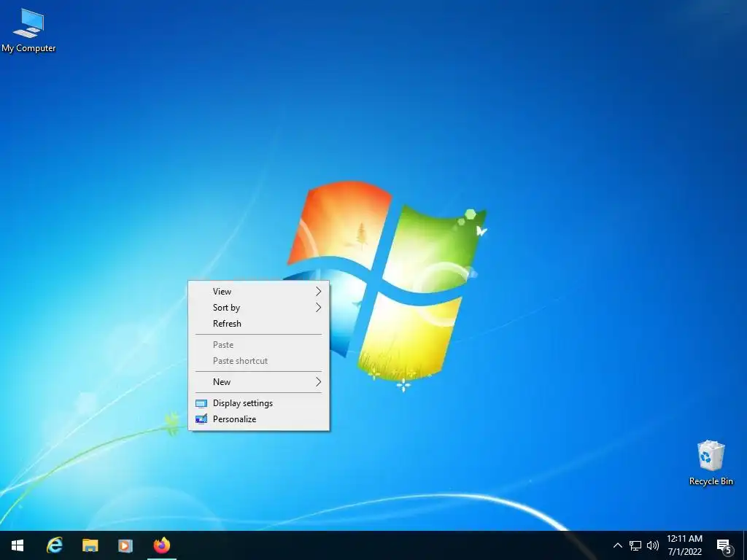Open the Windows Start button
Image resolution: width=747 pixels, height=560 pixels.
(18, 545)
